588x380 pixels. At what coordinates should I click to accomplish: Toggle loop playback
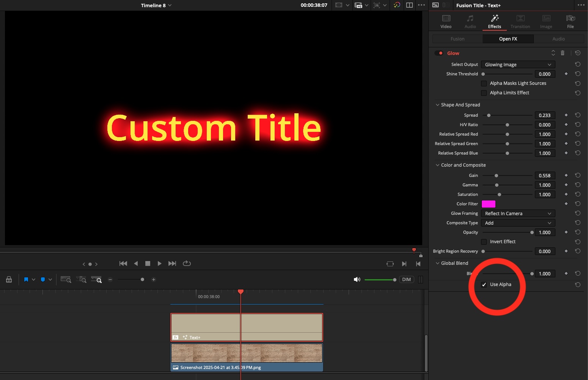coord(187,264)
